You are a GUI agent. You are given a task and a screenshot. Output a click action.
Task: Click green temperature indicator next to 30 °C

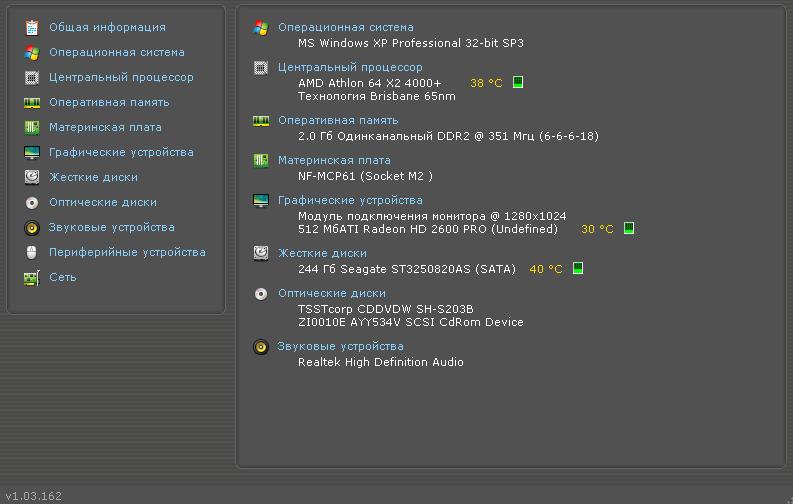pyautogui.click(x=629, y=228)
